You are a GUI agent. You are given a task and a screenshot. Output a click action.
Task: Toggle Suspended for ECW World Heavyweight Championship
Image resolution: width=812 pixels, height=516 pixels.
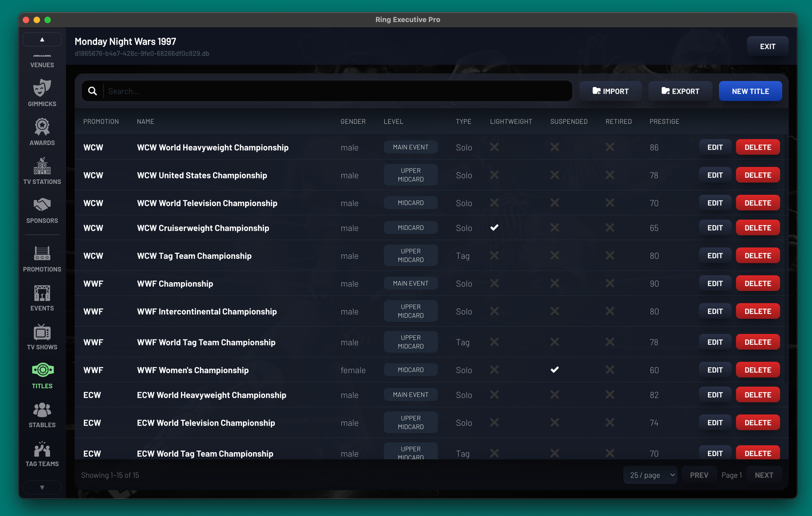point(555,394)
